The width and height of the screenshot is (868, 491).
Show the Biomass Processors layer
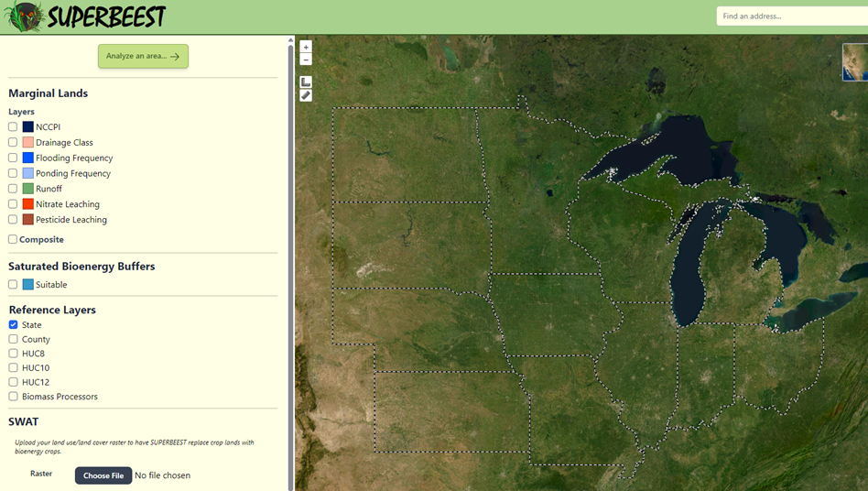(14, 397)
